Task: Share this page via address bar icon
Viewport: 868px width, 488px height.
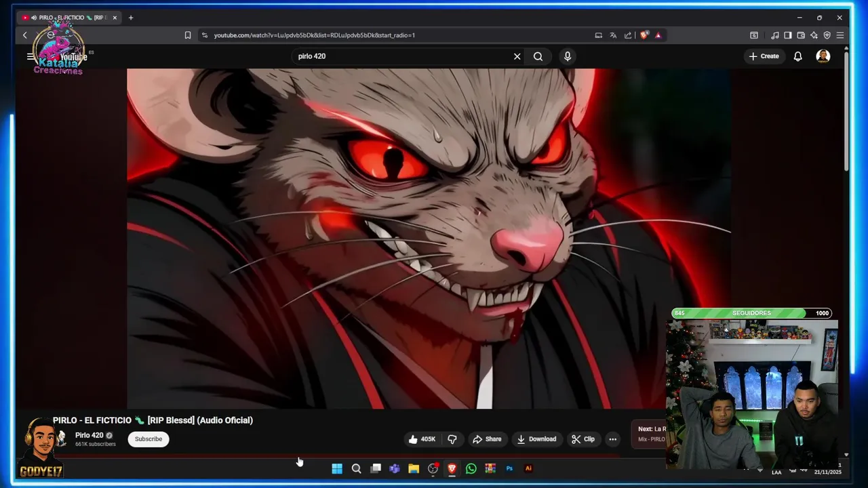Action: pos(628,35)
